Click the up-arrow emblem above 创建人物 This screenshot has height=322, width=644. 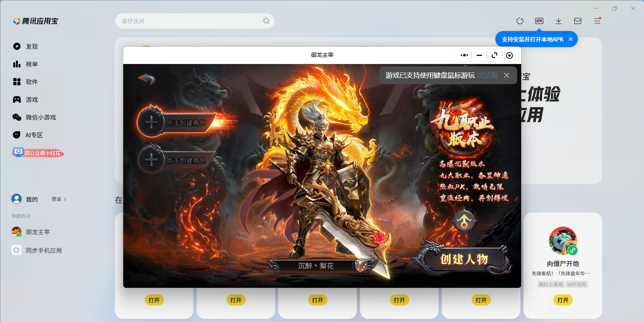(x=464, y=221)
